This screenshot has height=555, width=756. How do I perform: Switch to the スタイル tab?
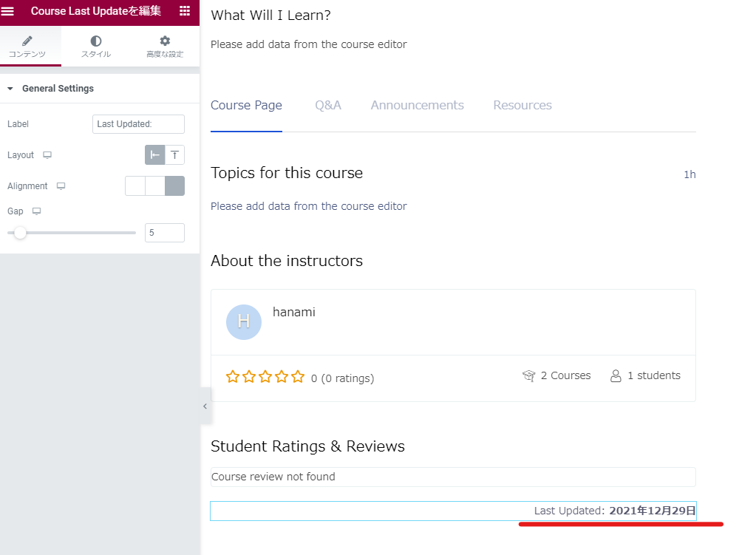[x=95, y=47]
